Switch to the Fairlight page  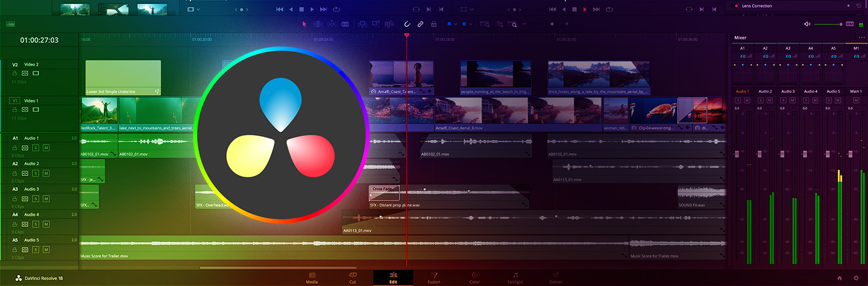pyautogui.click(x=515, y=278)
